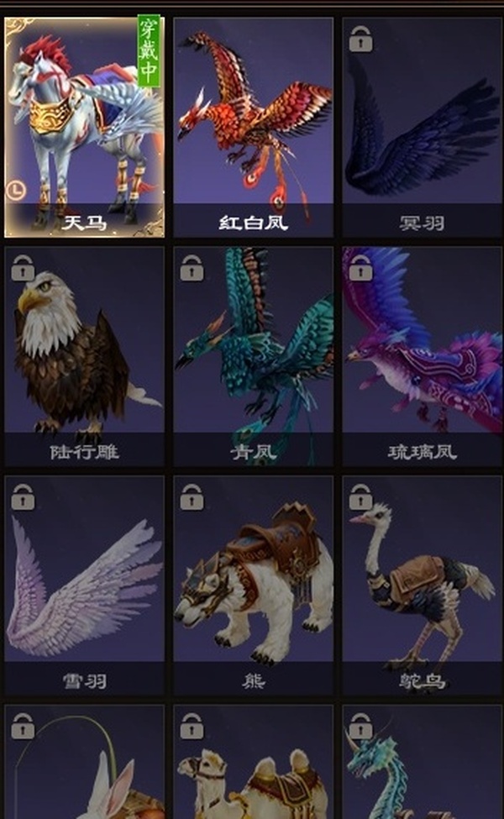The height and width of the screenshot is (819, 504).
Task: Open the 琉璃凤 purple phoenix card
Action: tap(422, 356)
